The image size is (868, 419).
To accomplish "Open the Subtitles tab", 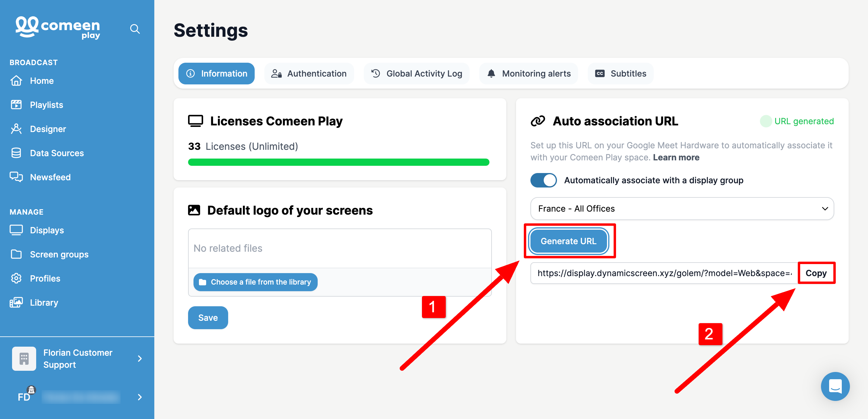I will tap(620, 74).
